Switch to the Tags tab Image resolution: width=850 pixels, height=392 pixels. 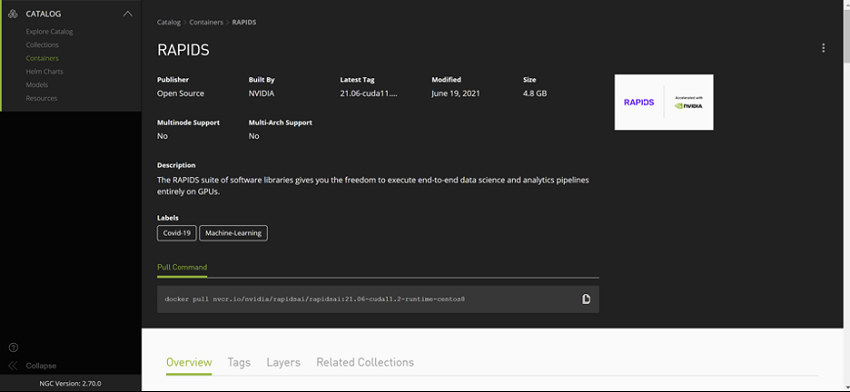tap(239, 362)
